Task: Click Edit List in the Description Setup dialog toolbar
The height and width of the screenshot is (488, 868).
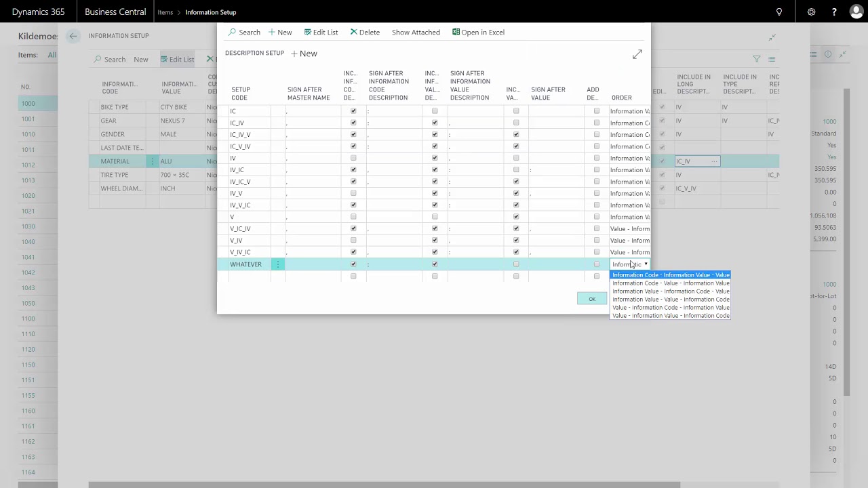Action: (x=321, y=32)
